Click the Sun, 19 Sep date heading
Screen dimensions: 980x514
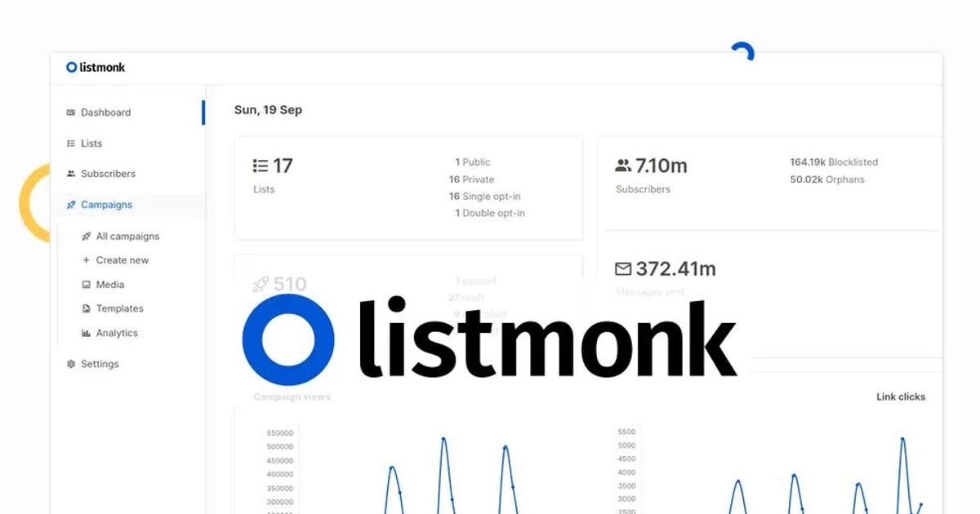click(x=268, y=110)
